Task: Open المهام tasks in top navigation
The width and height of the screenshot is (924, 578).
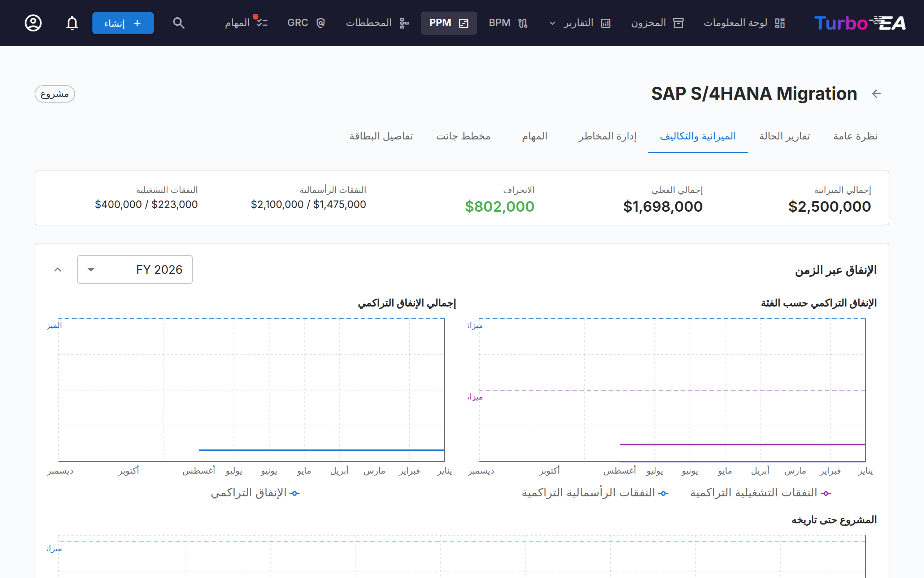Action: tap(246, 23)
